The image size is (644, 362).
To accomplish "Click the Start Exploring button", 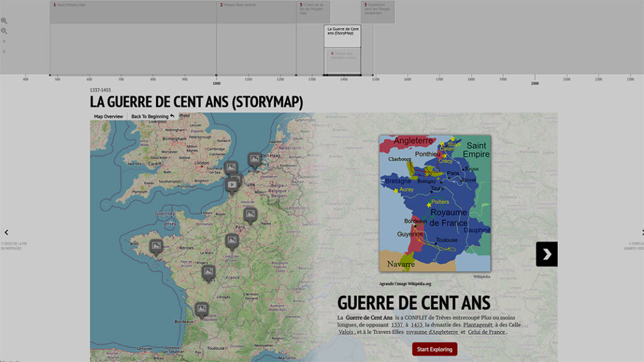I will coord(435,349).
